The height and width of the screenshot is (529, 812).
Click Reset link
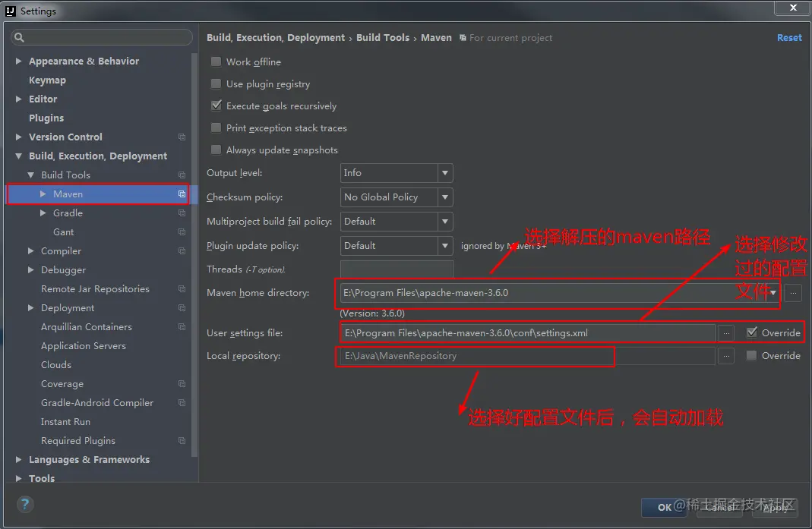789,38
